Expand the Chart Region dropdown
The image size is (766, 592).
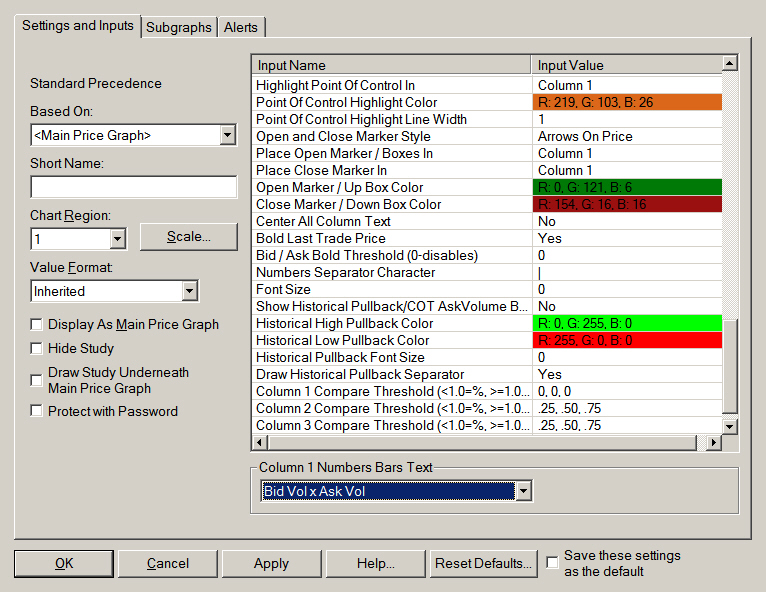[118, 239]
